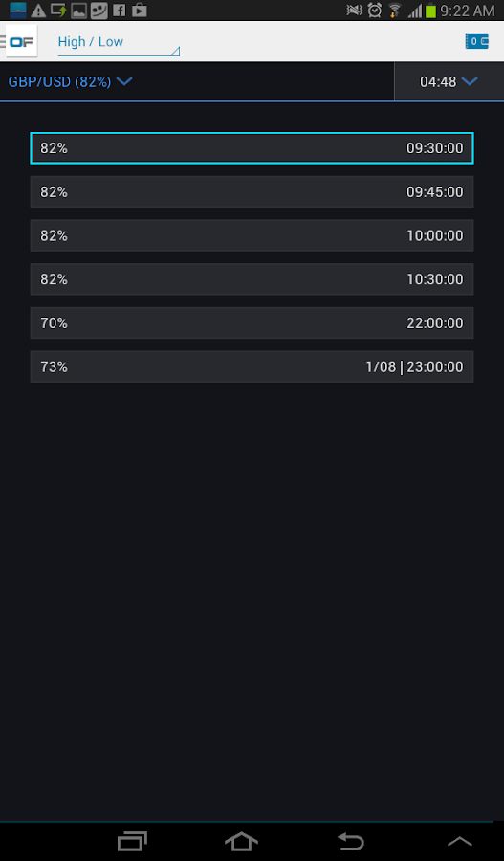Tap the Android recent apps button
This screenshot has height=861, width=504.
[x=132, y=841]
